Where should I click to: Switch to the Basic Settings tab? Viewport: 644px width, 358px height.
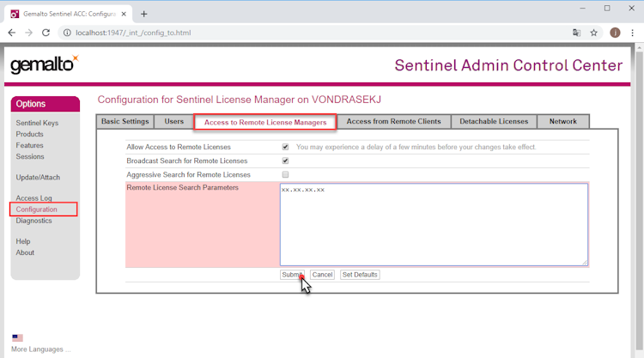[x=125, y=122]
